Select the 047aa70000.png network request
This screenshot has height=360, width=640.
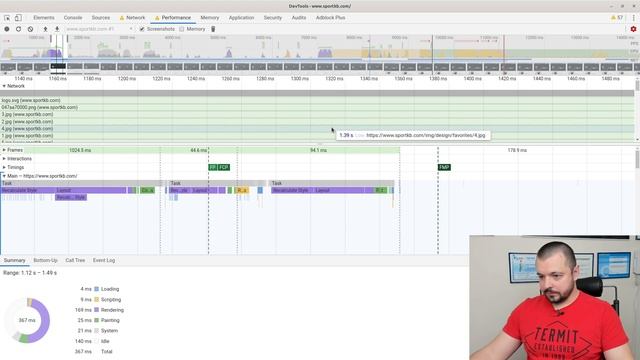click(317, 107)
